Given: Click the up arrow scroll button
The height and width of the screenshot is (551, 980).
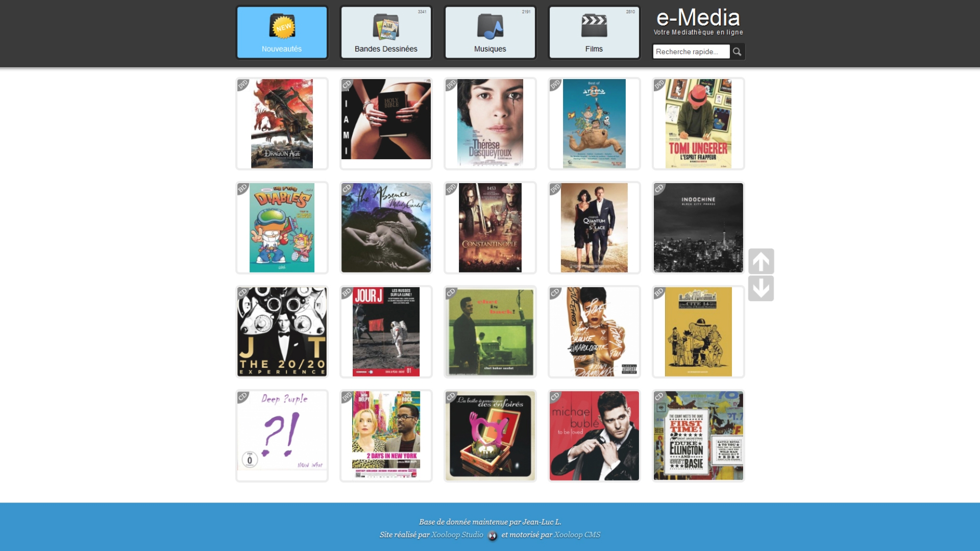Looking at the screenshot, I should [761, 261].
